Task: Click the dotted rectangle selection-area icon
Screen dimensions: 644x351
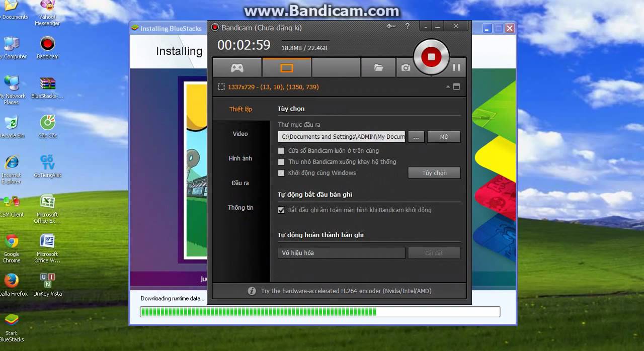Action: (221, 87)
